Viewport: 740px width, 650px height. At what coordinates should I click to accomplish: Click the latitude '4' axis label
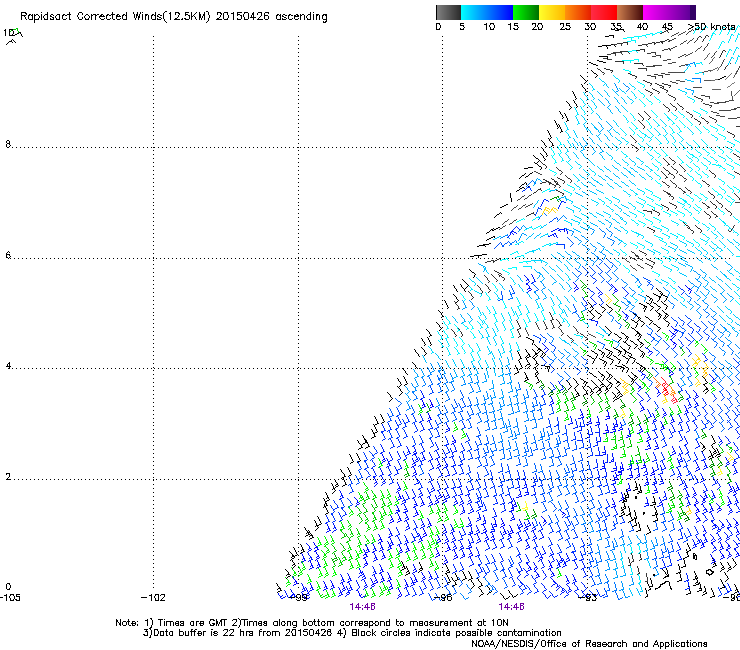[x=8, y=366]
